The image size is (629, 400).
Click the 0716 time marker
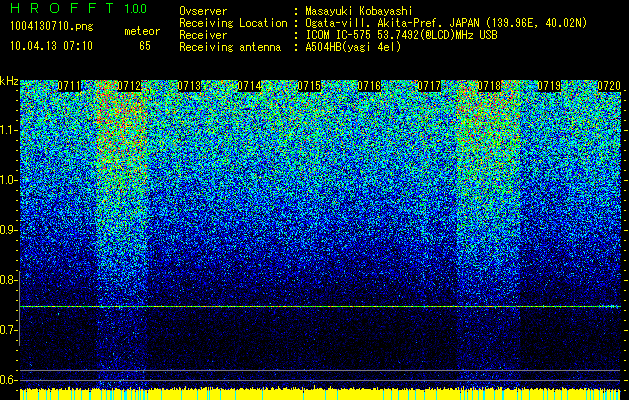pyautogui.click(x=369, y=86)
